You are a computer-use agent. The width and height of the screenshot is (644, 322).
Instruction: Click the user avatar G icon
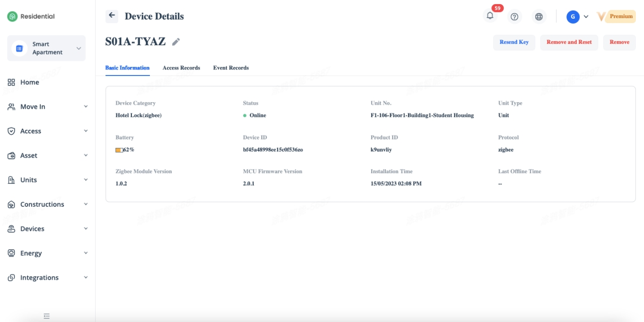point(573,17)
